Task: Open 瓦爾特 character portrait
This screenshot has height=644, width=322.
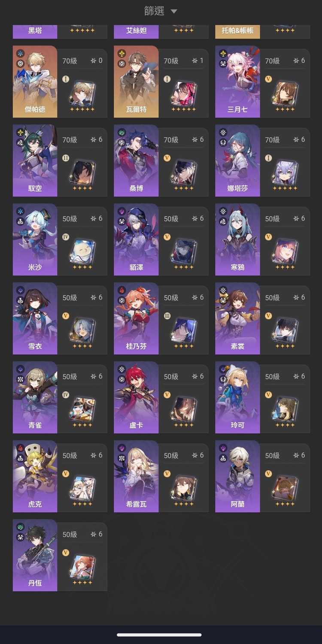Action: [x=136, y=82]
